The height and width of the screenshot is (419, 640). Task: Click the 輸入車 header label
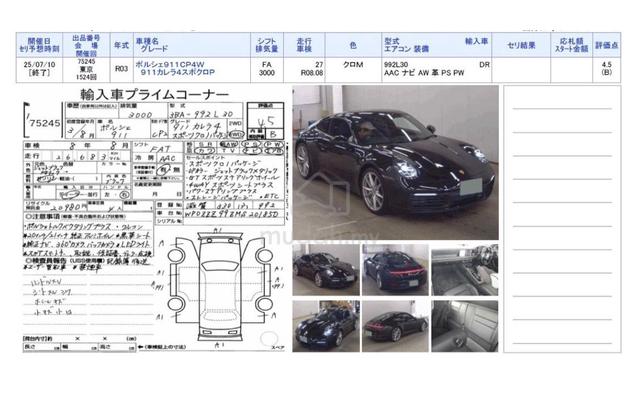coord(476,41)
